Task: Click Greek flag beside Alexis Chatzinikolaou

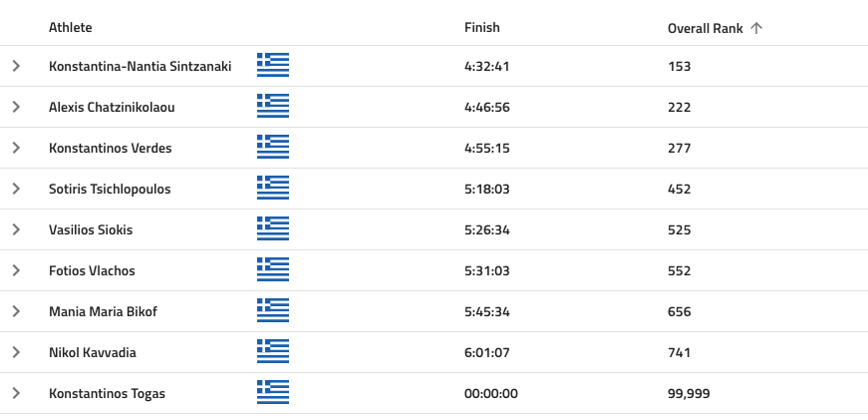Action: pos(273,106)
